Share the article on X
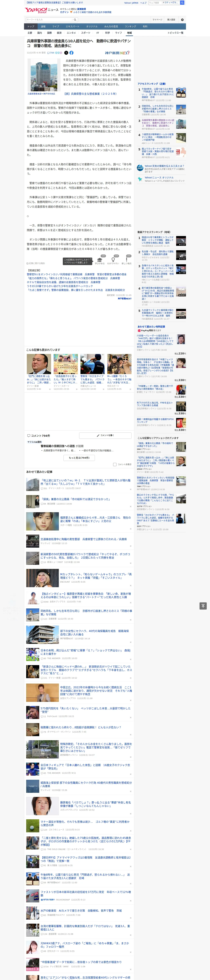210x980 pixels. [66, 53]
